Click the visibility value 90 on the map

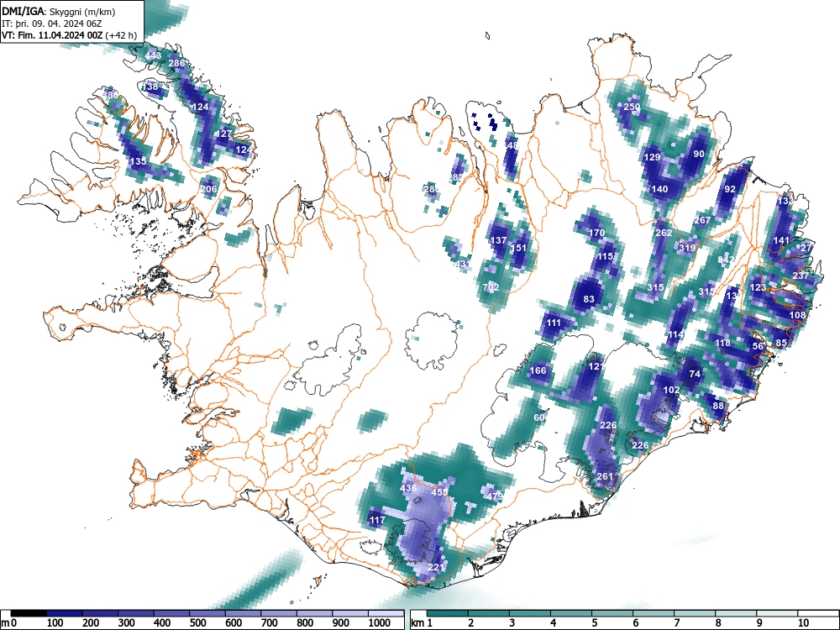click(x=699, y=154)
